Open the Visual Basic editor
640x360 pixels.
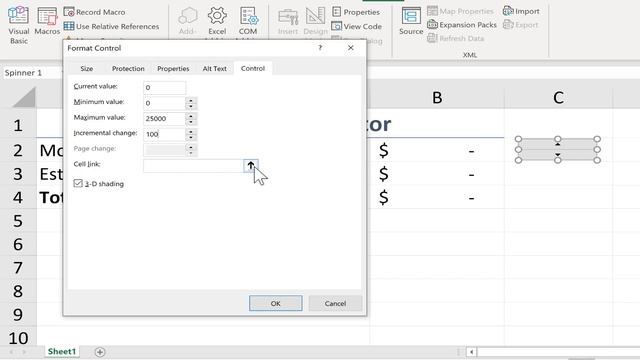click(18, 24)
